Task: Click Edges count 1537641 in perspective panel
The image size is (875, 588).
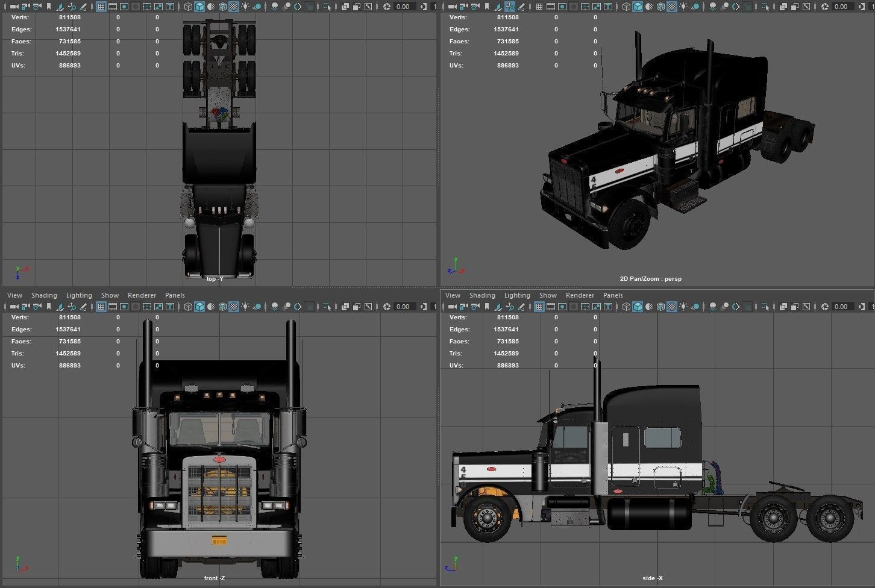Action: click(506, 30)
